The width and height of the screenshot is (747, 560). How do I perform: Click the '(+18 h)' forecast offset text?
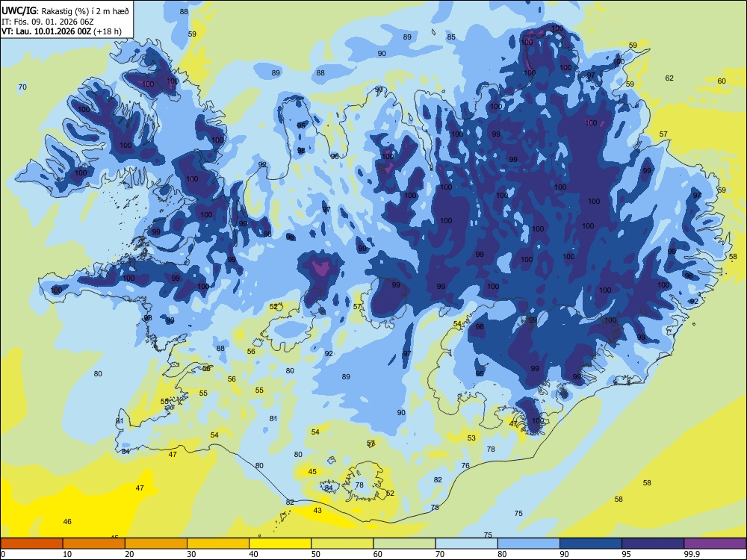coord(108,31)
